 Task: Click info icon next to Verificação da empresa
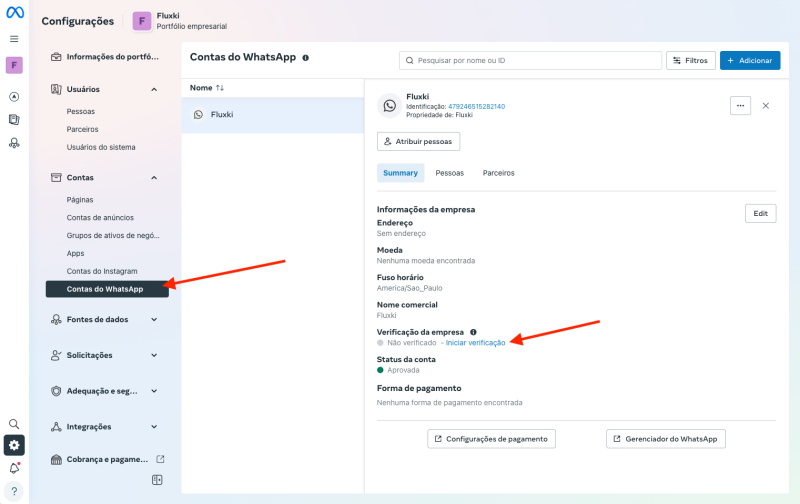473,331
